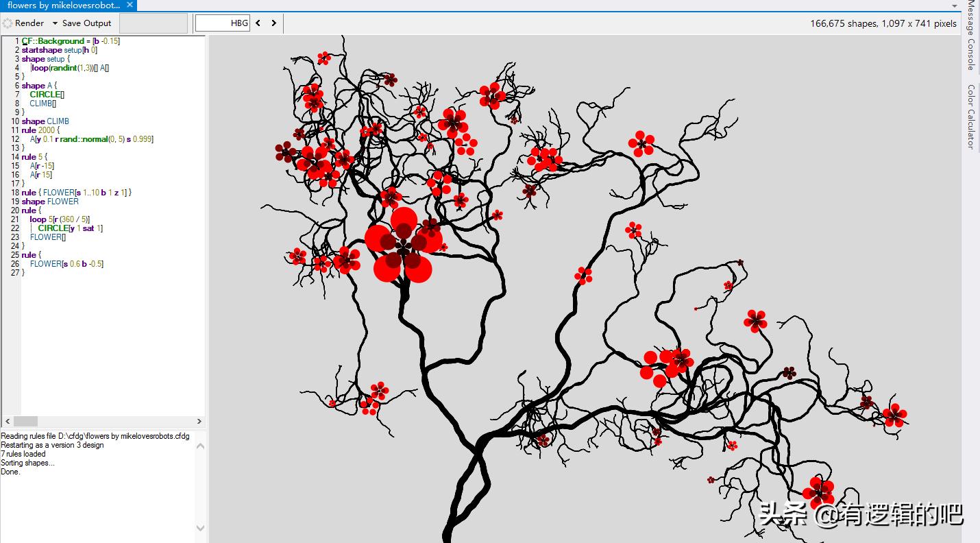Click the HBG variation input field

coord(222,23)
